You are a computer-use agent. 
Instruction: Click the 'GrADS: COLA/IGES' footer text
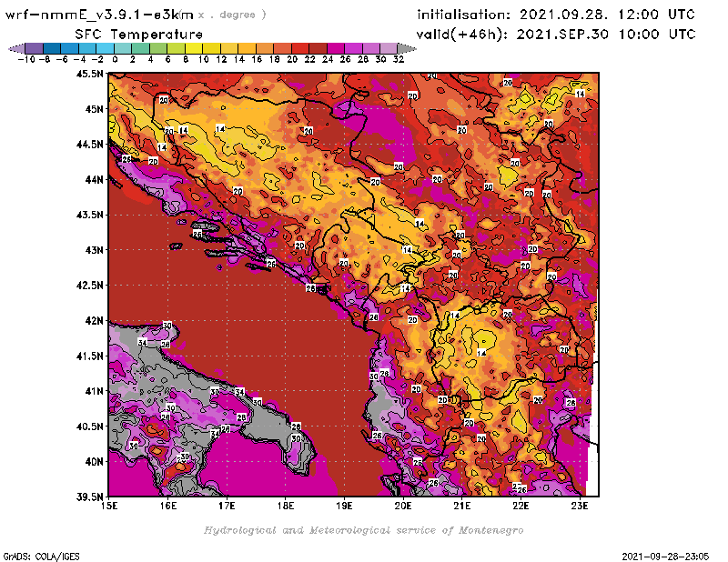point(41,556)
